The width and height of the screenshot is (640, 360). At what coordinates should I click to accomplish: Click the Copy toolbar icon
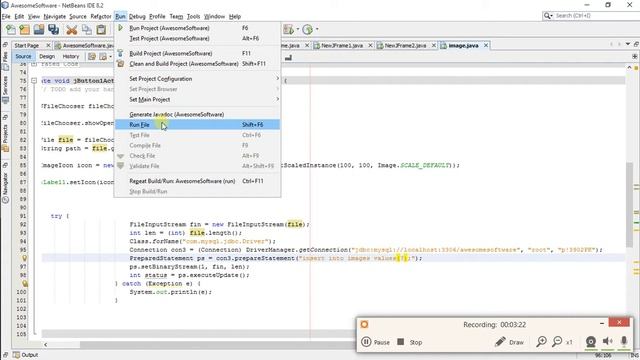87,29
